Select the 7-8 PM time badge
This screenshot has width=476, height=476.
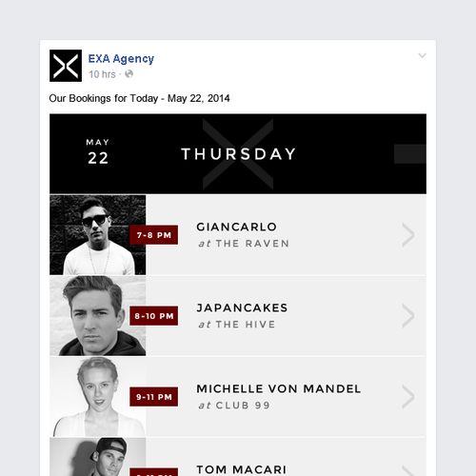154,235
